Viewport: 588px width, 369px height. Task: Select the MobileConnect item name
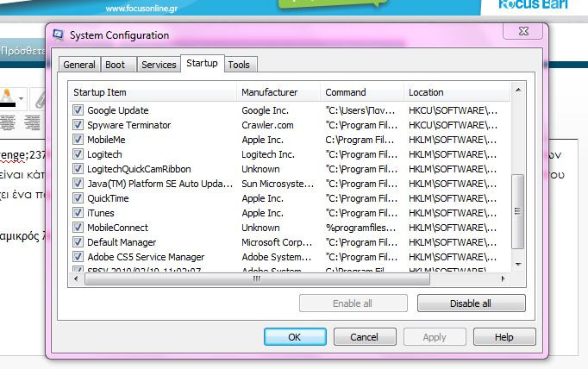[x=118, y=228]
